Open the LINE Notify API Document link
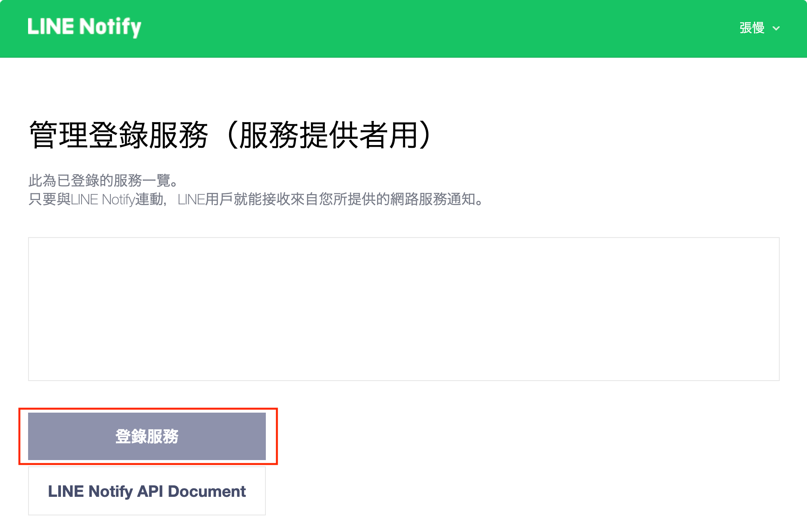This screenshot has width=807, height=532. click(x=147, y=491)
